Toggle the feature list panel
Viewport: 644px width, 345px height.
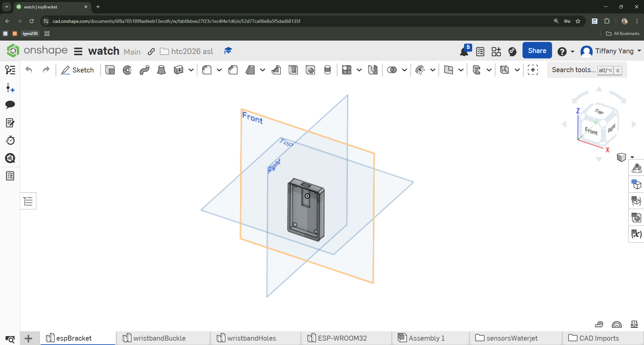click(x=28, y=201)
